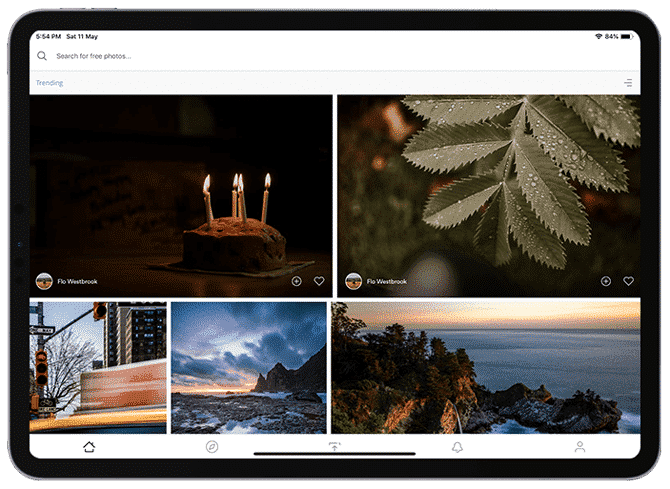The height and width of the screenshot is (489, 670).
Task: Open the sunset ocean cliff photo
Action: coord(486,368)
